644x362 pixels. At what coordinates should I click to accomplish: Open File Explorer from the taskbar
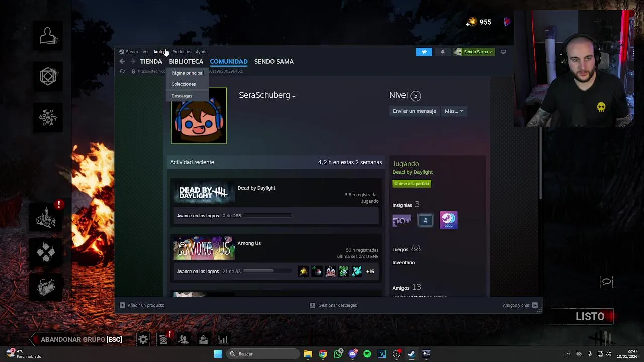(308, 354)
